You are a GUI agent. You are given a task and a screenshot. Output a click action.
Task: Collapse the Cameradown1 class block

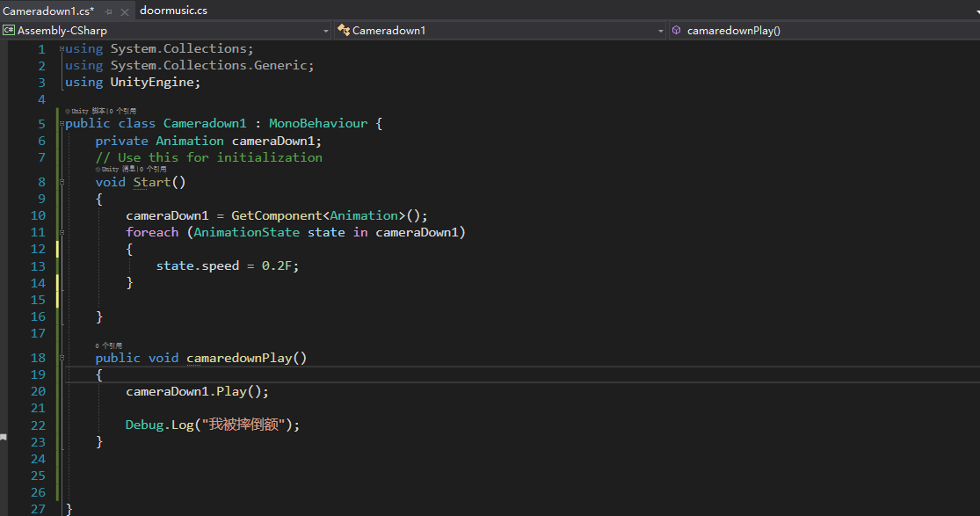tap(62, 124)
